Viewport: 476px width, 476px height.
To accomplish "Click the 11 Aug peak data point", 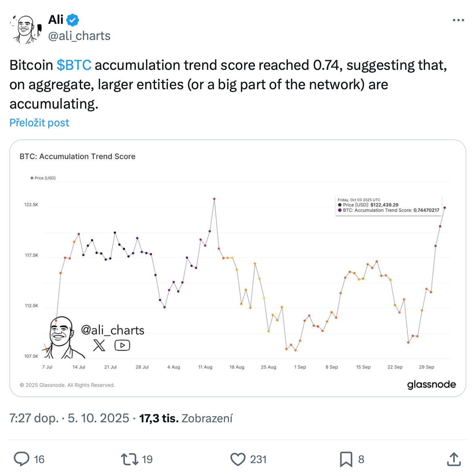I will pos(214,199).
